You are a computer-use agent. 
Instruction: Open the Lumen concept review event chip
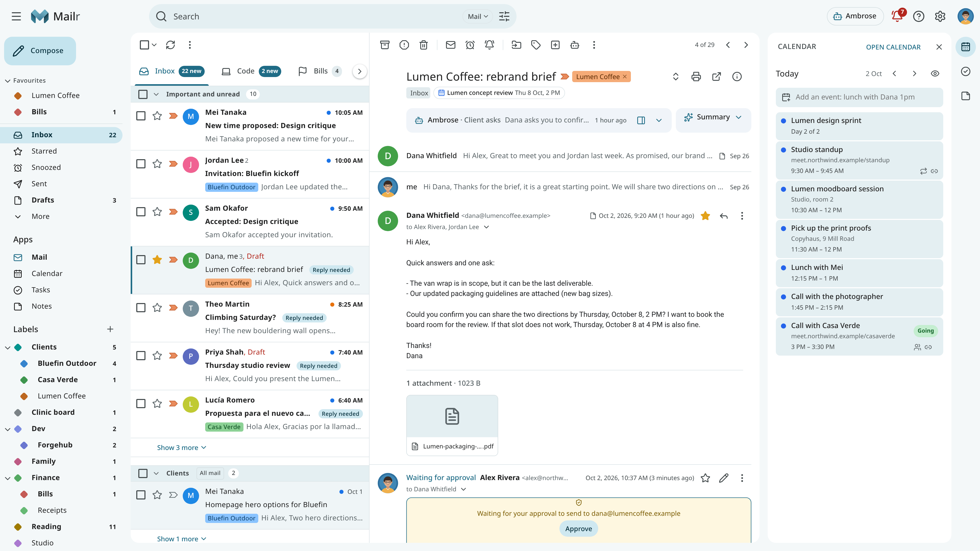tap(499, 93)
